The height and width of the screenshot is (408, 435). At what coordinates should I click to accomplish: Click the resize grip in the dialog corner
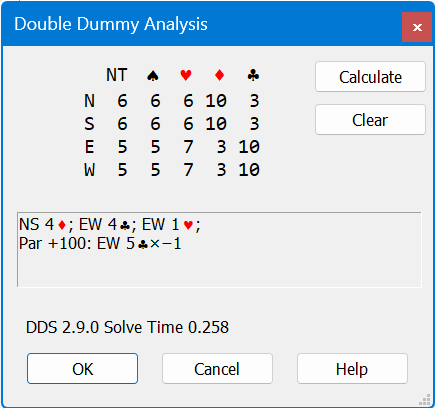pos(425,399)
